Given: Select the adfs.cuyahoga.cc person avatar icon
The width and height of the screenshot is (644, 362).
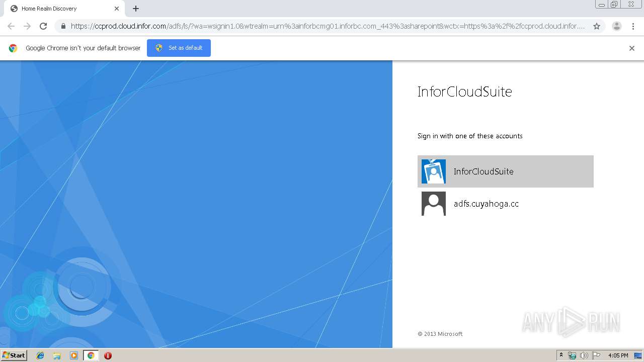Looking at the screenshot, I should coord(434,204).
